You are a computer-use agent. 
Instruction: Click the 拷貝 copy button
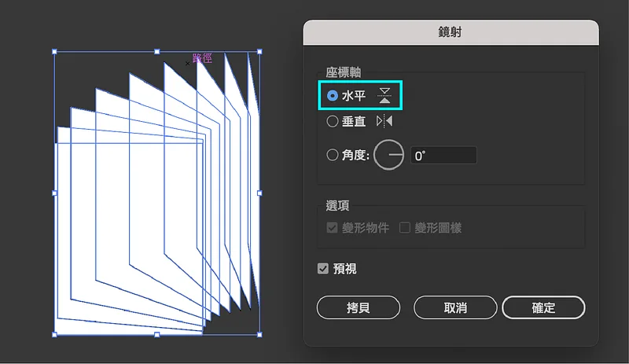[x=359, y=307]
